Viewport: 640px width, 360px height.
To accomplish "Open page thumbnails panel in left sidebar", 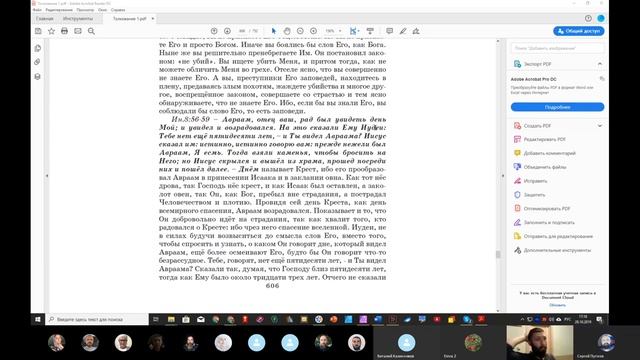I will tap(38, 48).
